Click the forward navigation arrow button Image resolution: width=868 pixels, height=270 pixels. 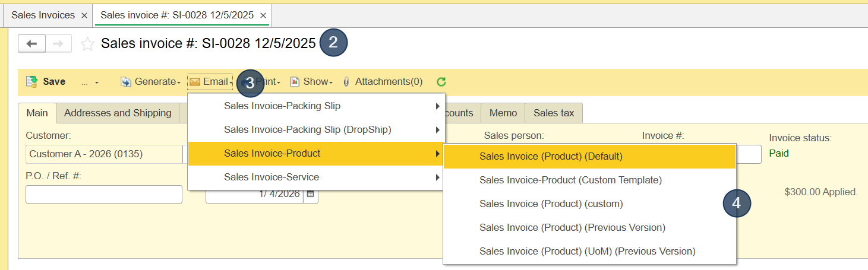click(x=58, y=44)
